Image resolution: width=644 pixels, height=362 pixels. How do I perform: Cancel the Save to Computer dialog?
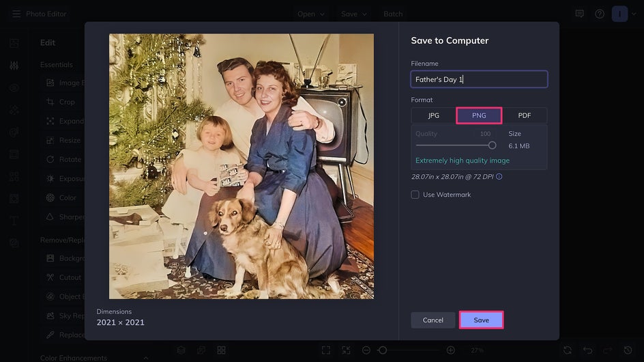(433, 320)
